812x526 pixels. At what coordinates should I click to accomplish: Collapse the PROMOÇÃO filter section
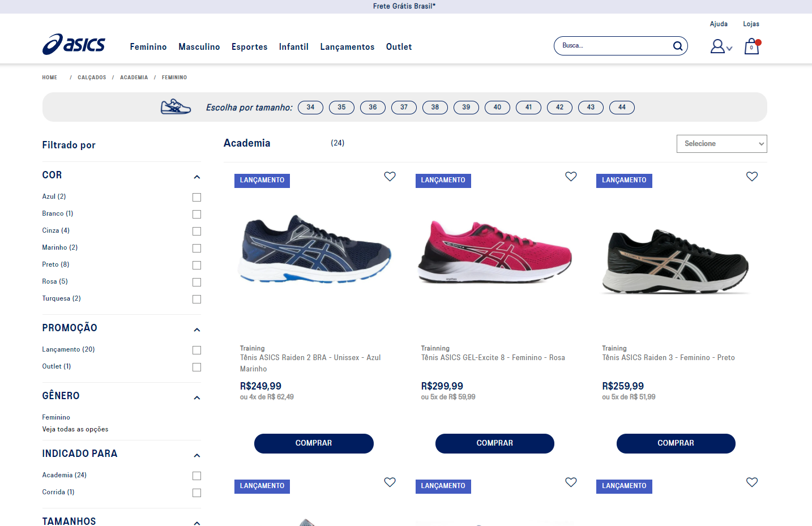pyautogui.click(x=196, y=330)
